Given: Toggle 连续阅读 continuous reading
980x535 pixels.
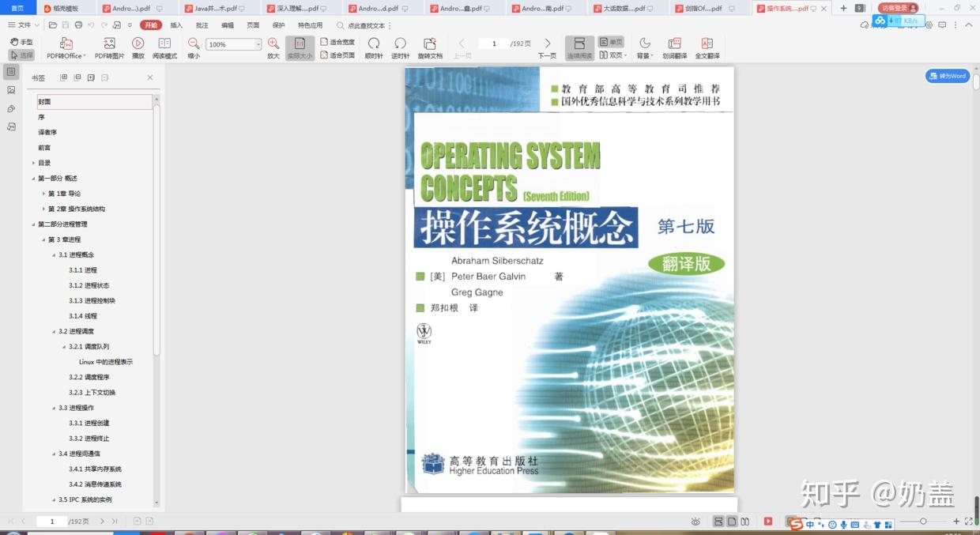Looking at the screenshot, I should (579, 48).
